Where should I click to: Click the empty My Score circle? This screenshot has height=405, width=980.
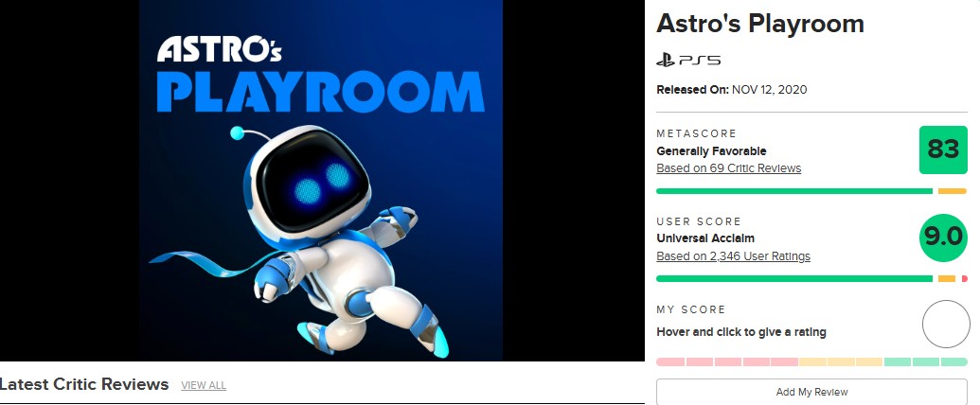[x=946, y=324]
